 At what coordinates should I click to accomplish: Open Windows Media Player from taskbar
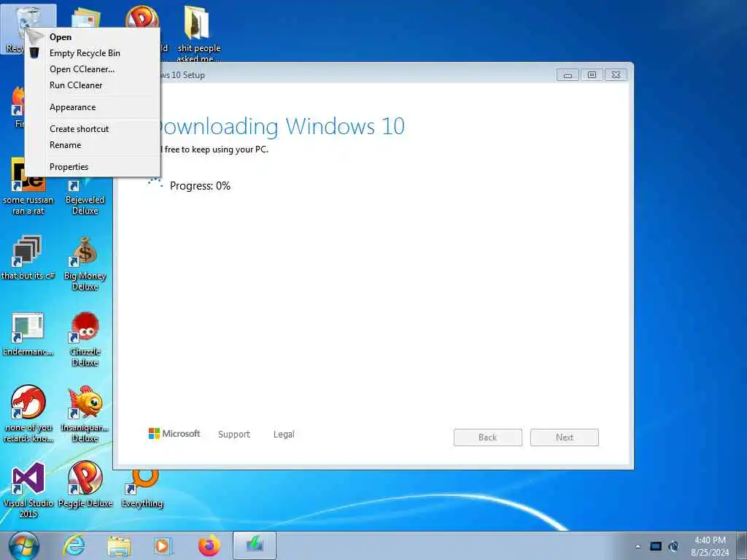point(163,545)
